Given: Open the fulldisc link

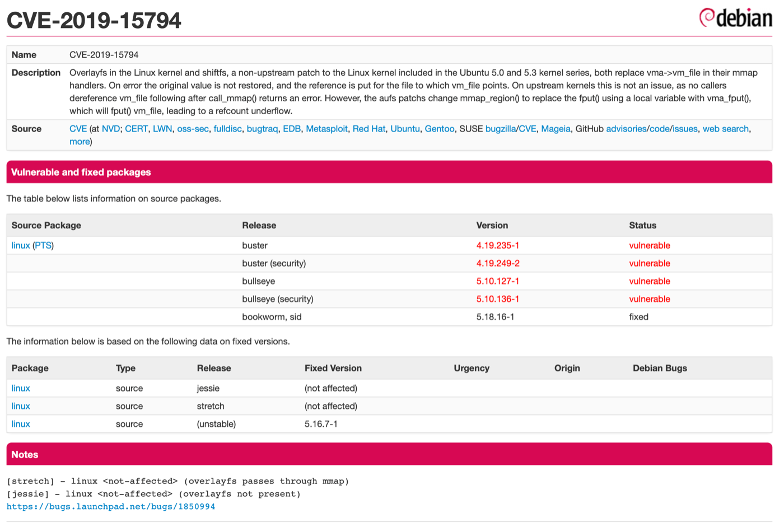Looking at the screenshot, I should pos(227,129).
